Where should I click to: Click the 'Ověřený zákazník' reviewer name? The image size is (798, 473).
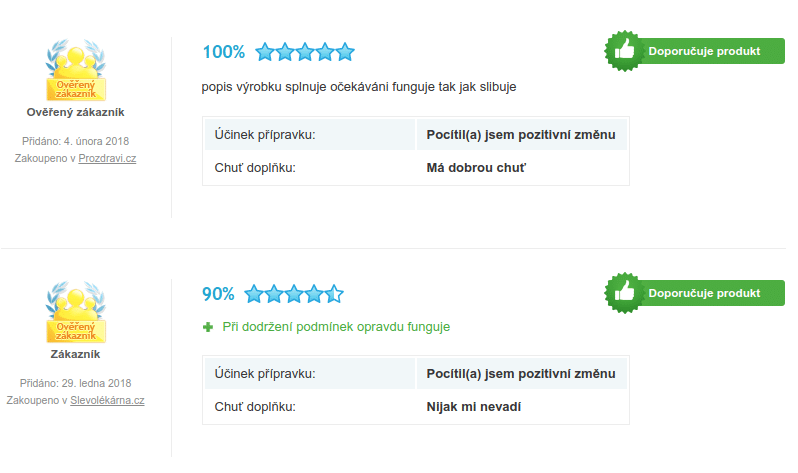pos(75,113)
